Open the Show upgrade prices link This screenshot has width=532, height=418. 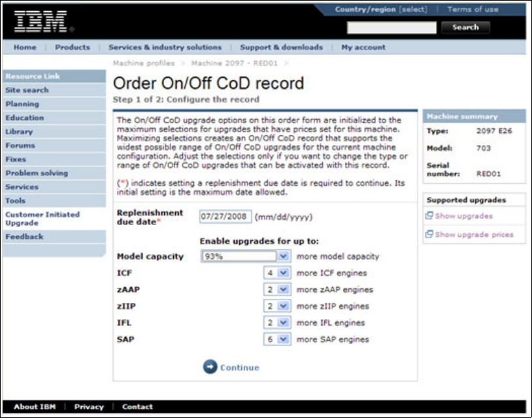point(474,234)
